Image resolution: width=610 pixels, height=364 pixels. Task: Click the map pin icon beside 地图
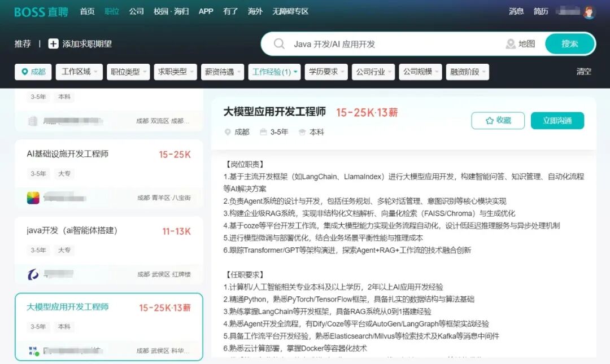tap(511, 44)
